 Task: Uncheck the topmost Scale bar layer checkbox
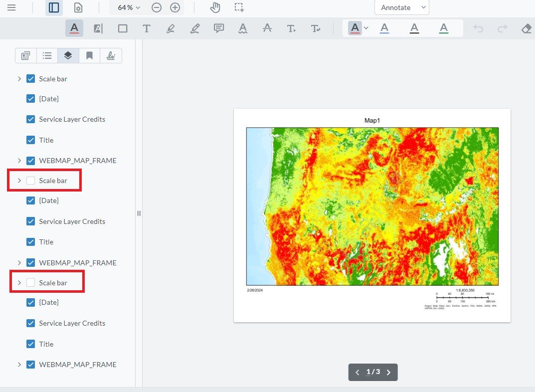30,79
